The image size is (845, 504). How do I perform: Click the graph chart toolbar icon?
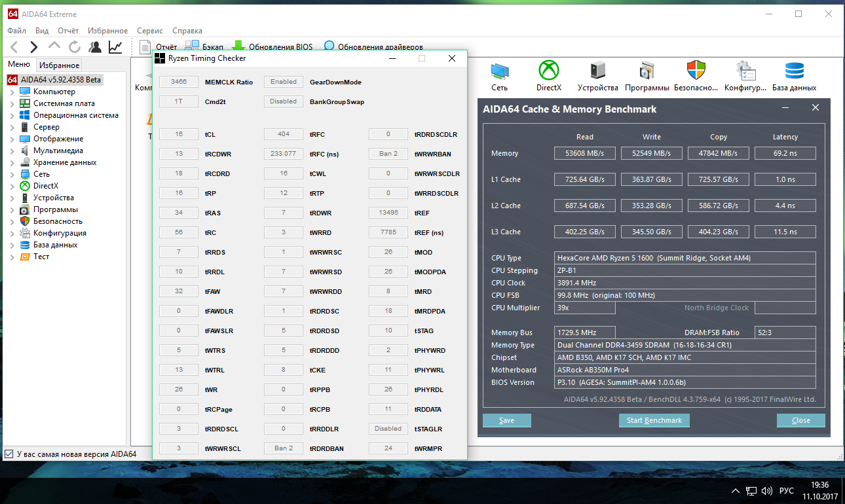pyautogui.click(x=115, y=47)
